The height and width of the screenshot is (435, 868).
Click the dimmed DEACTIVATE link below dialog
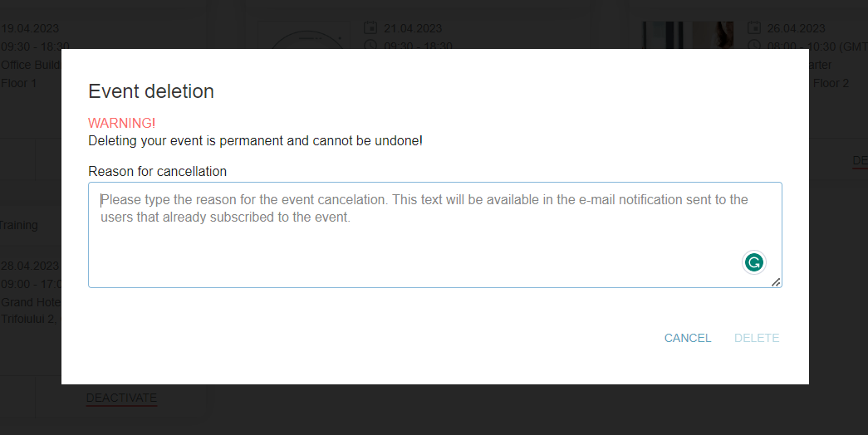click(121, 398)
